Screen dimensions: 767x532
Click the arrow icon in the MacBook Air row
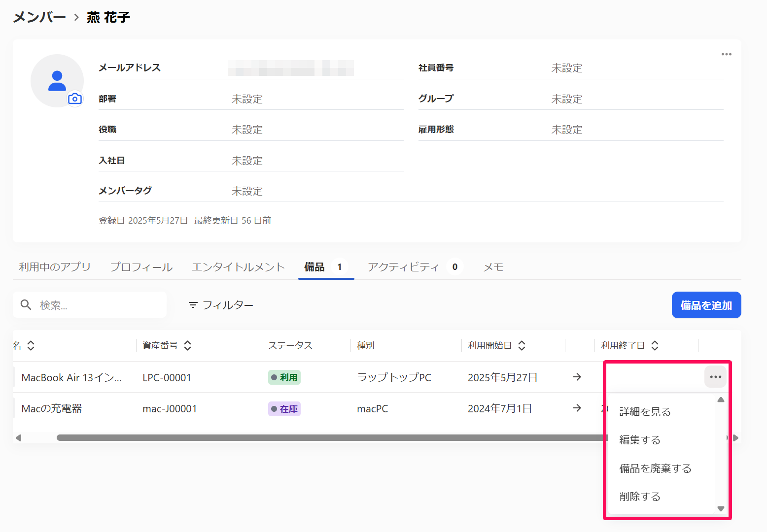(x=577, y=377)
